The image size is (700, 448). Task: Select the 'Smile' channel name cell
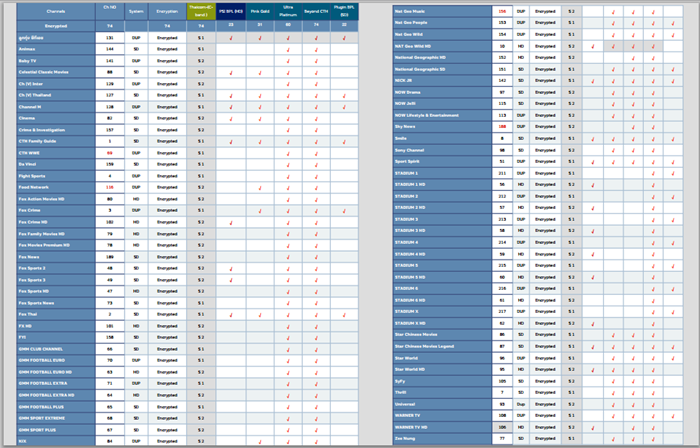pyautogui.click(x=442, y=138)
